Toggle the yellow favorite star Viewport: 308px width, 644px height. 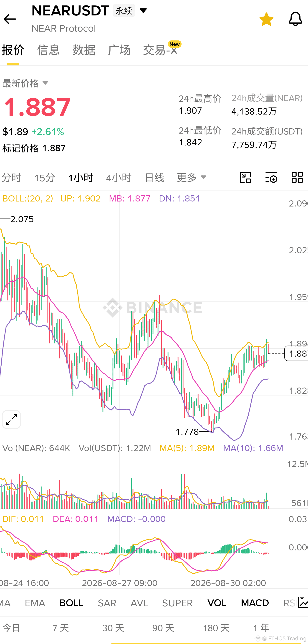(266, 19)
